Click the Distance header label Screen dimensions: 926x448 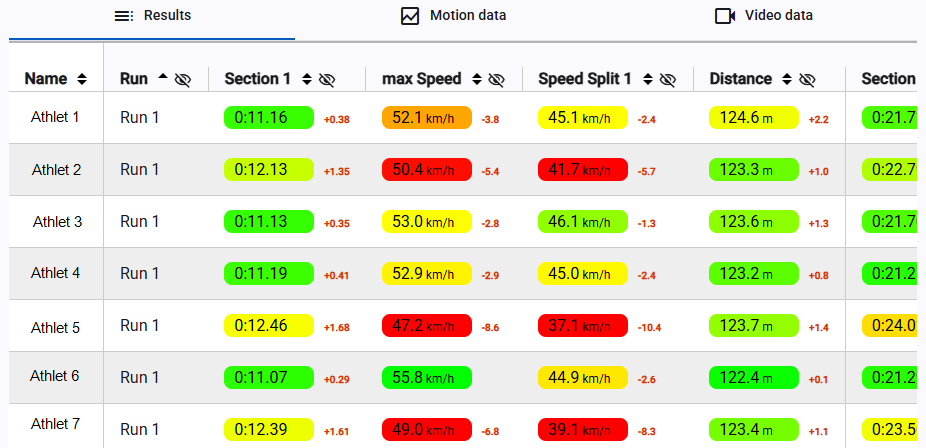tap(741, 79)
